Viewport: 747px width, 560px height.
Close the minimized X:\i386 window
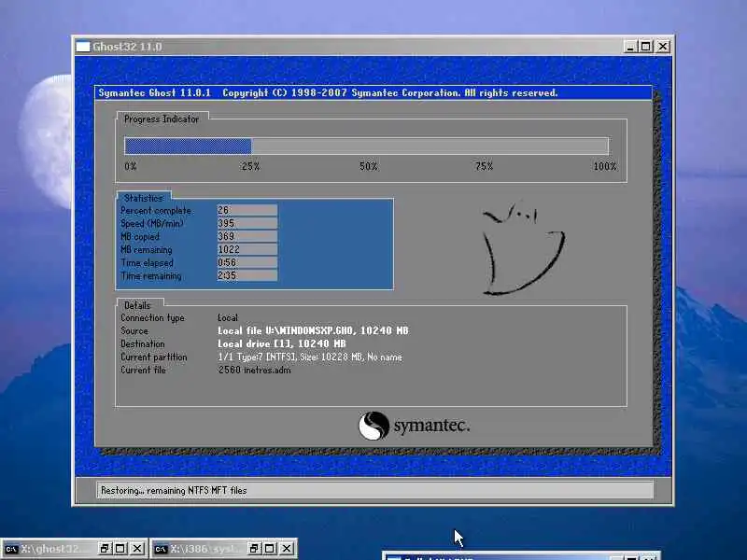(287, 549)
